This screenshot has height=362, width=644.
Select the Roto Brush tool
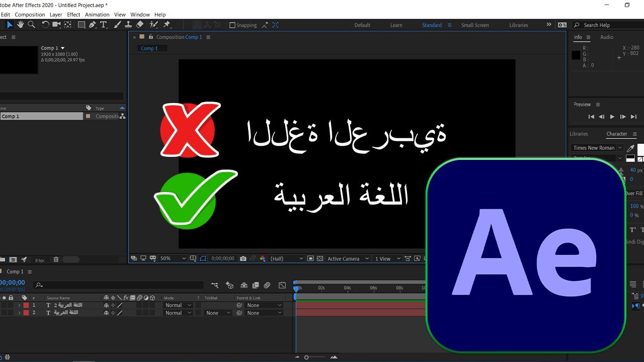tap(154, 25)
